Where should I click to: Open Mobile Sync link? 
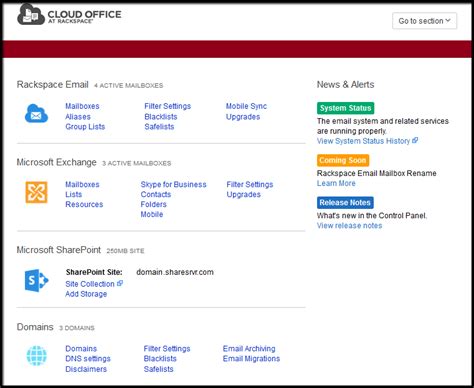[x=246, y=106]
